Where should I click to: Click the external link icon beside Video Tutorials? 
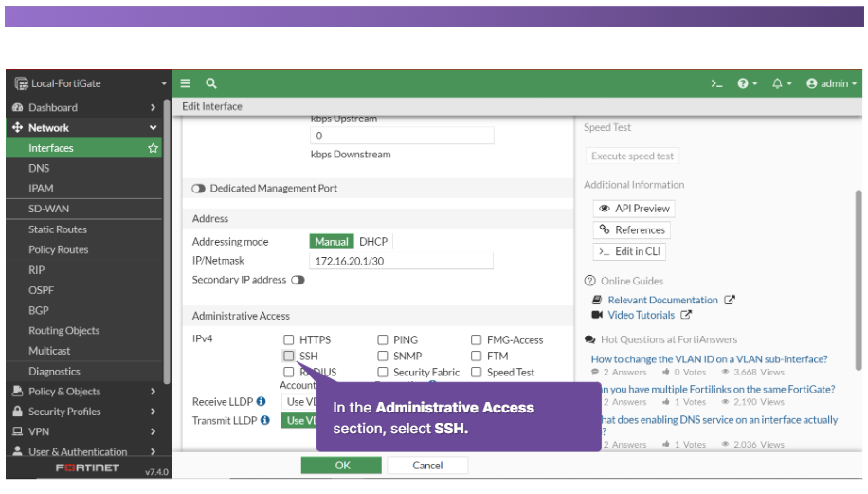686,315
